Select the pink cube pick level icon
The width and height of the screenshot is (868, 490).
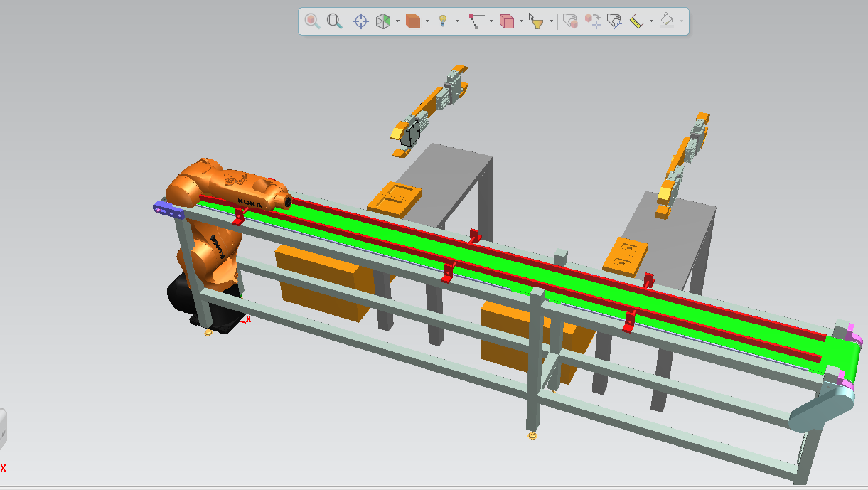tap(507, 21)
